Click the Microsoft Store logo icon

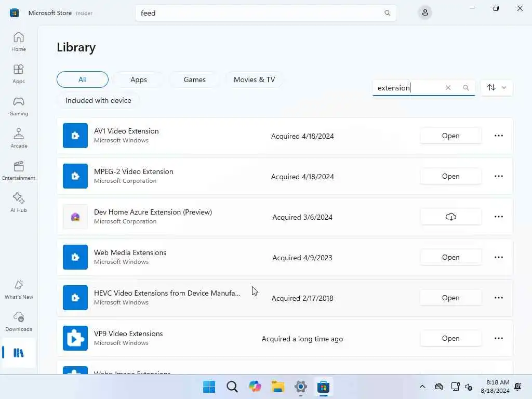(x=14, y=13)
